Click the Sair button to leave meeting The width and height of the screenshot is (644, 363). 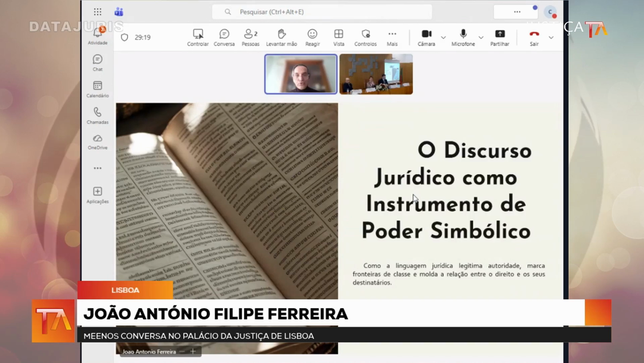point(534,35)
